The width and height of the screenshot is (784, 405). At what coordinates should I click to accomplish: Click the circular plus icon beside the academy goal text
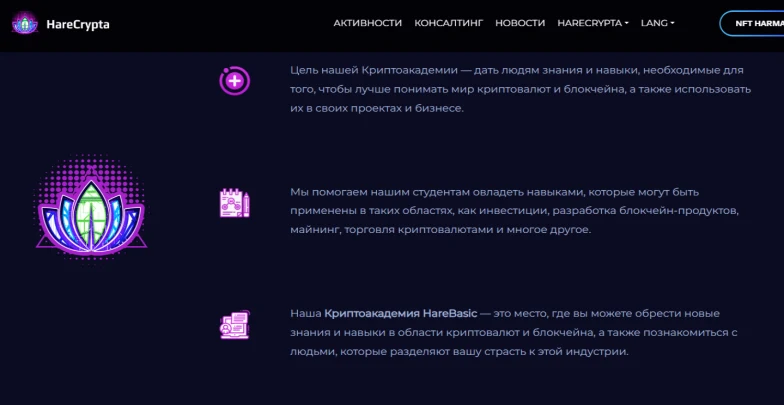coord(234,80)
